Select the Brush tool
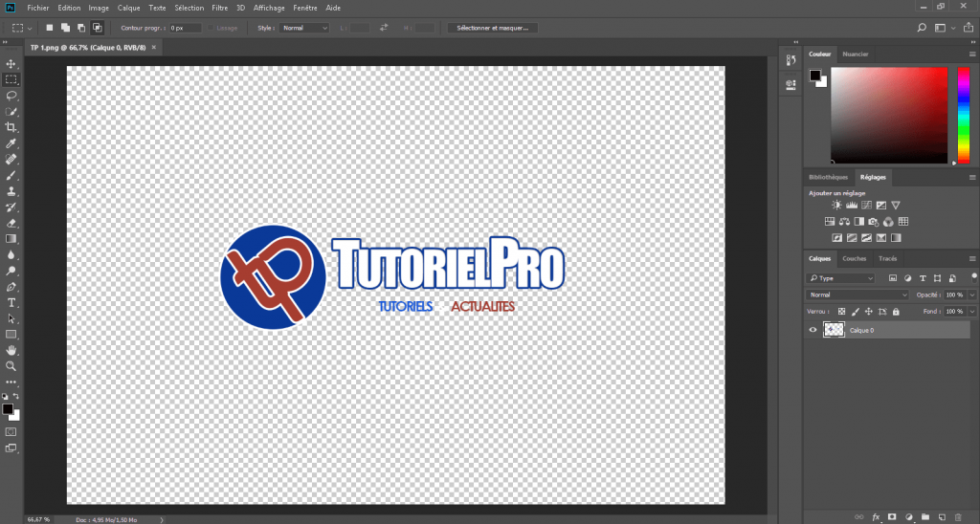980x524 pixels. pyautogui.click(x=11, y=176)
